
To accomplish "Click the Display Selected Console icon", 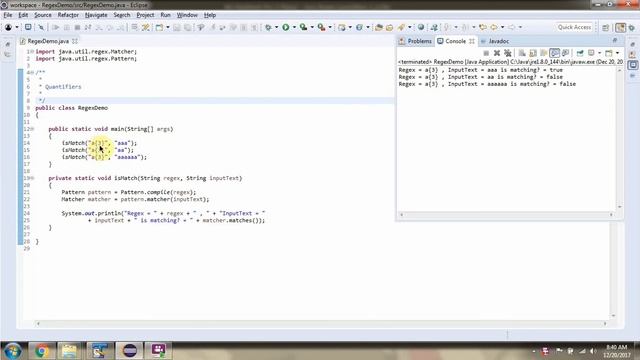I will pyautogui.click(x=591, y=53).
